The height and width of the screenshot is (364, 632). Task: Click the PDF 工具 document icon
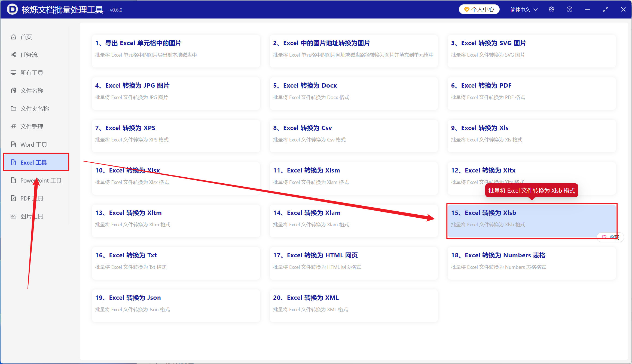click(13, 198)
